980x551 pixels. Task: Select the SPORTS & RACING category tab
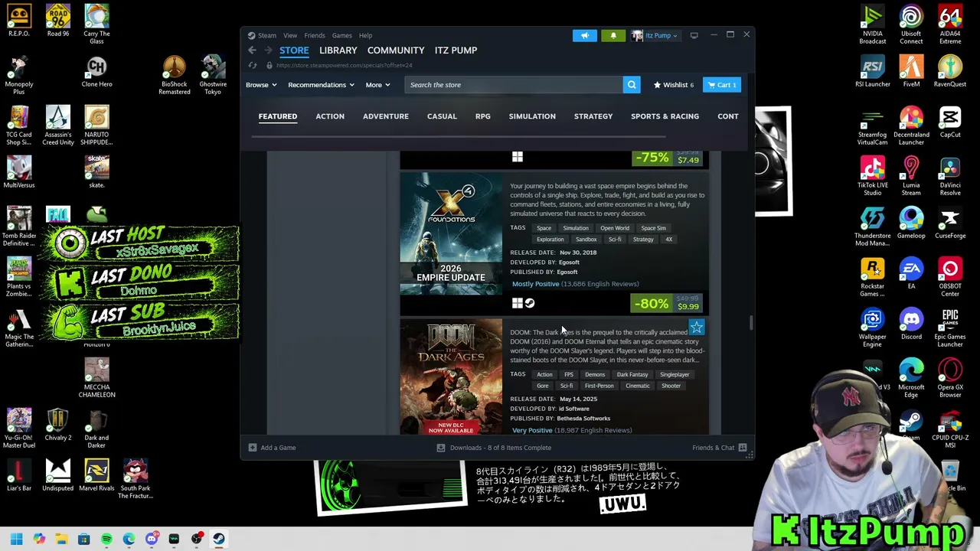pos(665,116)
